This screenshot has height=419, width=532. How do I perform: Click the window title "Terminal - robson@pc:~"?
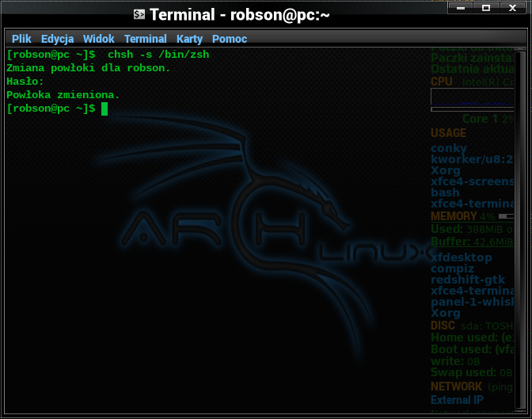240,15
